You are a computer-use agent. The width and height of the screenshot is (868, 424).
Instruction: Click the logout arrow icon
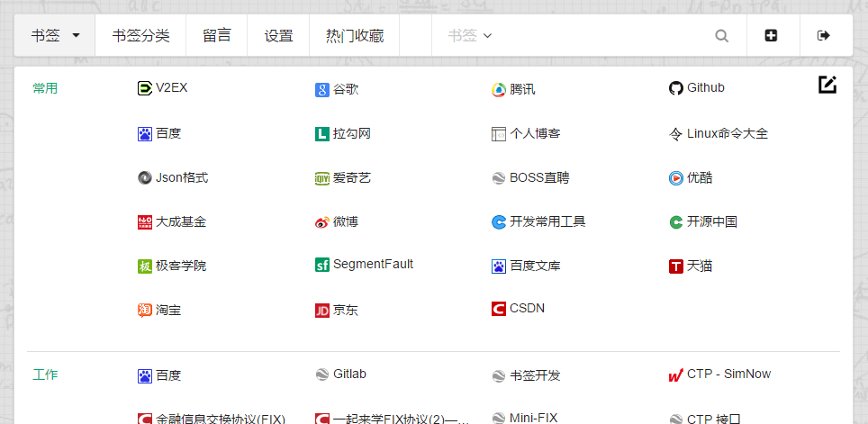coord(823,36)
